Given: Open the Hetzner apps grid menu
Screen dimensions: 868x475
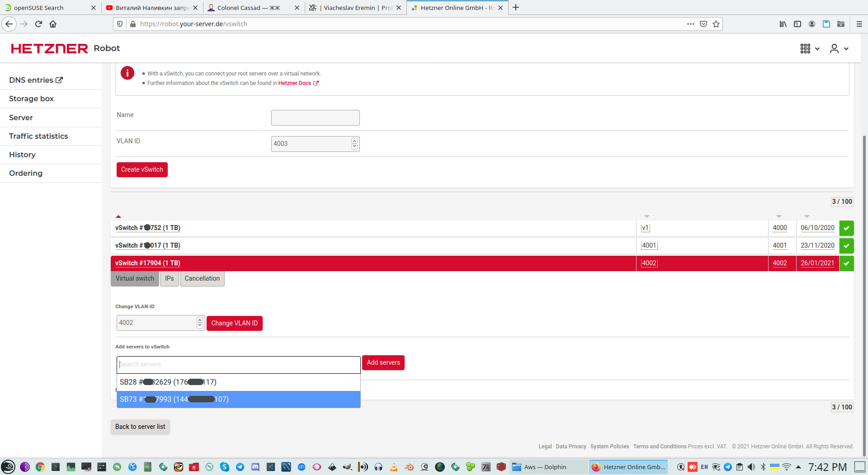Looking at the screenshot, I should (810, 48).
